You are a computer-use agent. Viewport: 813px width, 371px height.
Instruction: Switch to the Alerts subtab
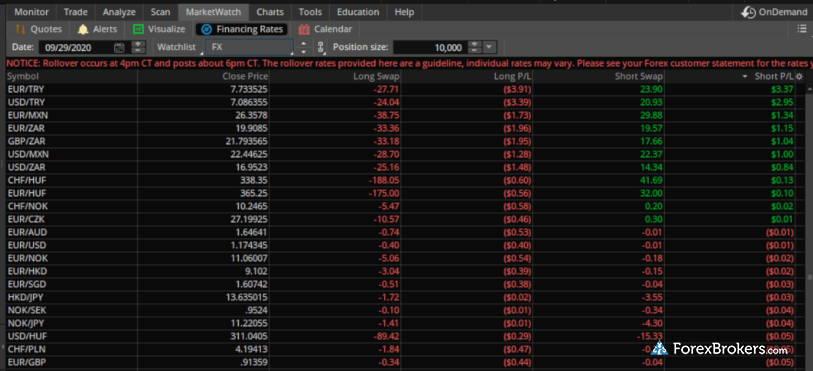click(x=97, y=29)
